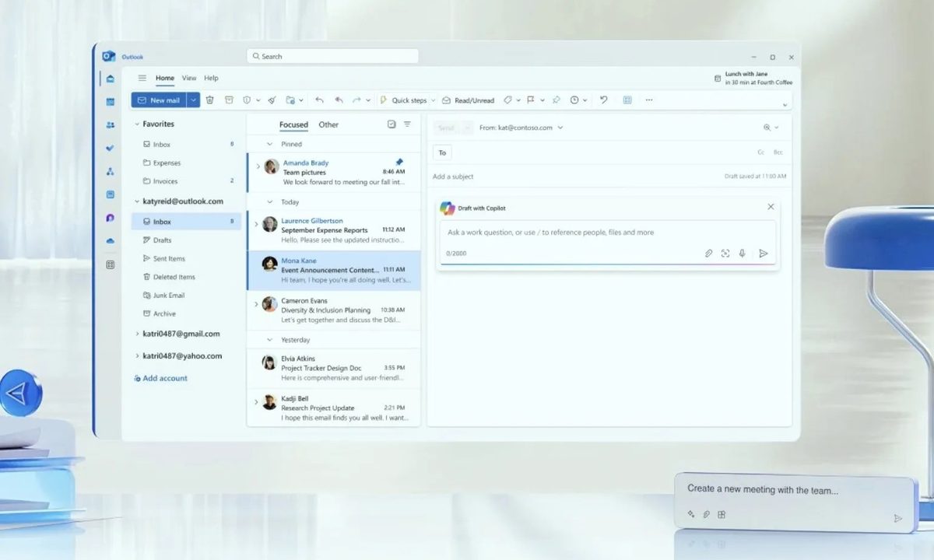The height and width of the screenshot is (560, 934).
Task: Click the microphone icon in Copilot draft box
Action: point(743,254)
